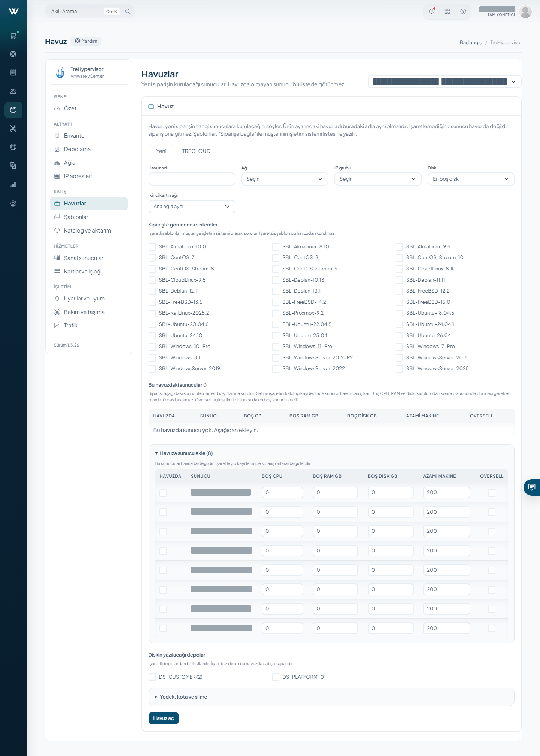
Task: Open the Disk 'En boş disk' dropdown
Action: click(x=471, y=179)
